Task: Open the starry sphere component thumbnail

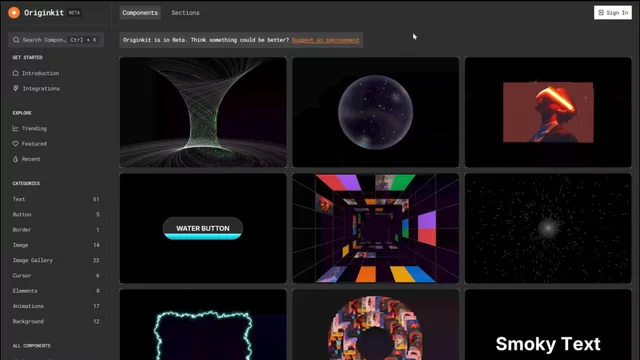Action: [376, 112]
